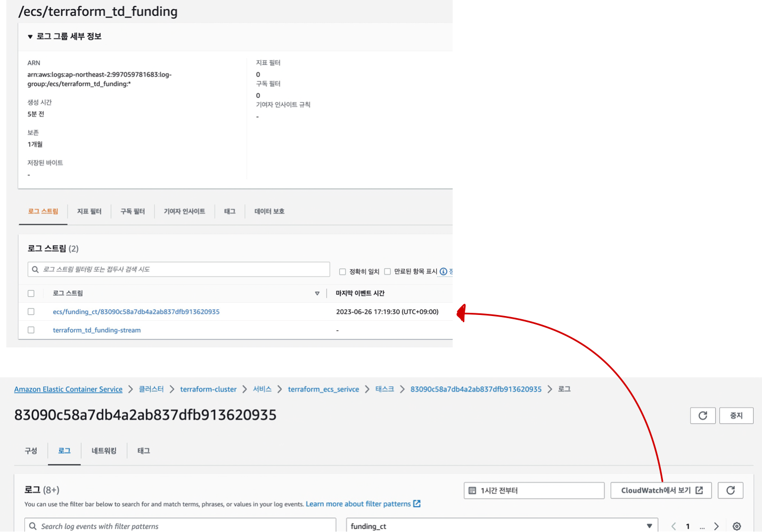Open the task's 태그 tab
The width and height of the screenshot is (762, 532).
coord(144,451)
